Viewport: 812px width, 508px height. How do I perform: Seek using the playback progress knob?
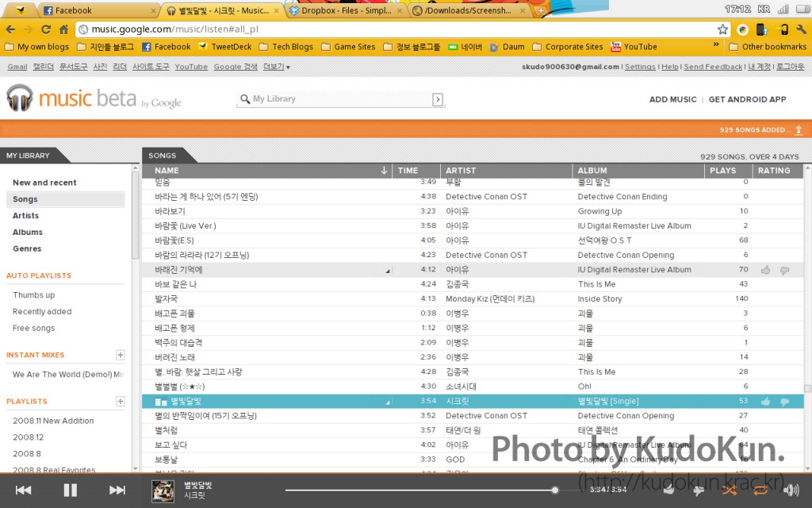555,490
